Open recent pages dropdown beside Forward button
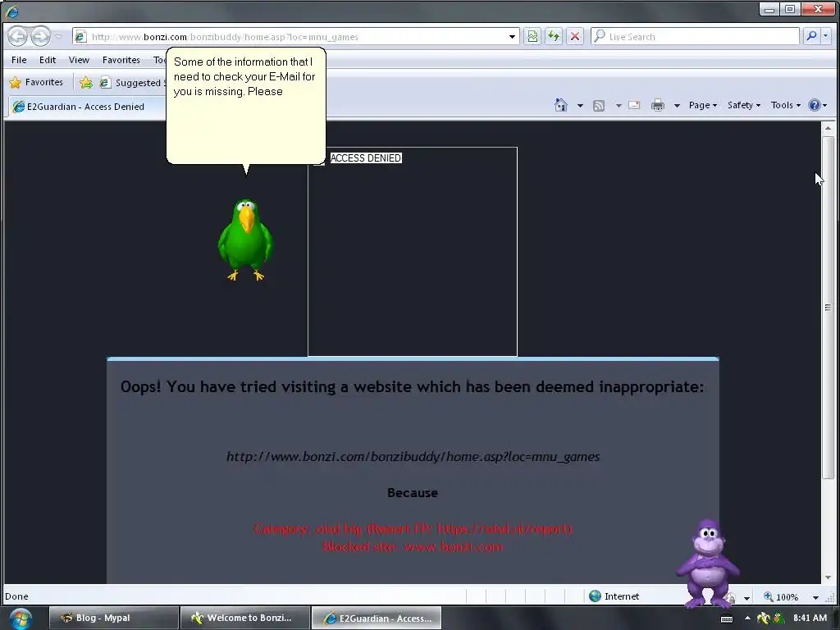 tap(59, 36)
